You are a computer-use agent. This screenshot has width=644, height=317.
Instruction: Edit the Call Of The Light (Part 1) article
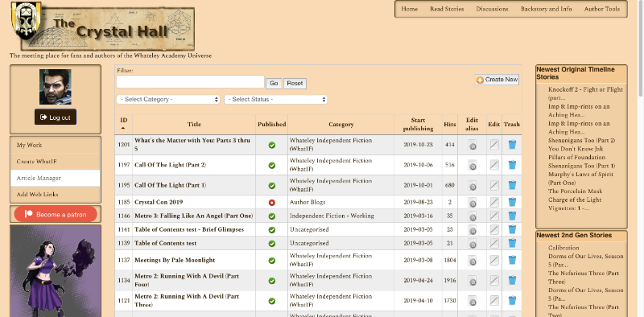[x=494, y=186]
